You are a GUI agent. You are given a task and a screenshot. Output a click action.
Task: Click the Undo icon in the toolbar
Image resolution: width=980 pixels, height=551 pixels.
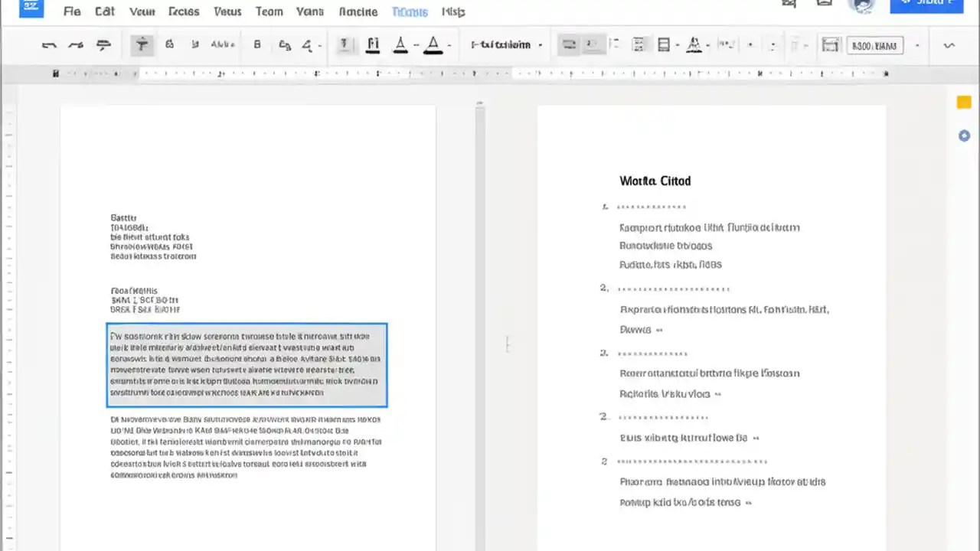coord(49,44)
